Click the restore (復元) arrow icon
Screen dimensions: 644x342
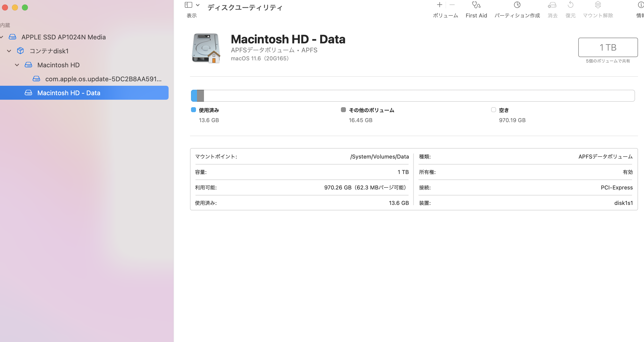570,5
